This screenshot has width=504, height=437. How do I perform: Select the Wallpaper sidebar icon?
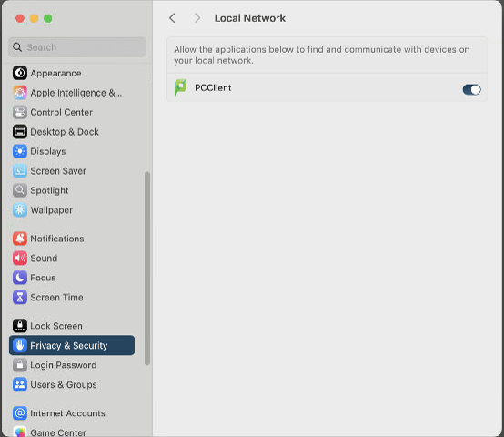20,210
